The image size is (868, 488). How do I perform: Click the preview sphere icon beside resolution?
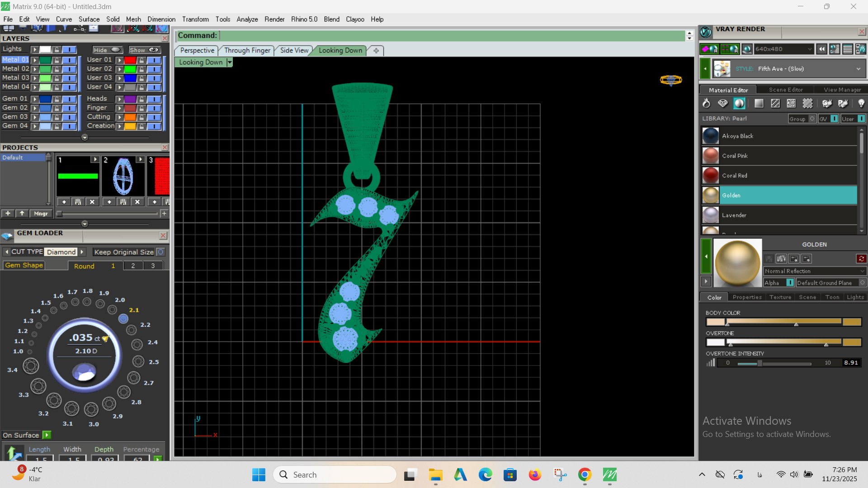click(747, 49)
